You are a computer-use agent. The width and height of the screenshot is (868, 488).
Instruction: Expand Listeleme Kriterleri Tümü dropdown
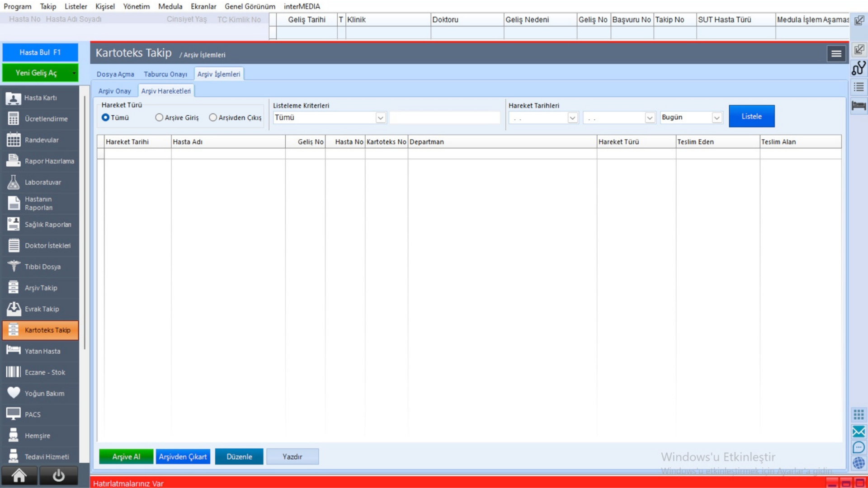pyautogui.click(x=380, y=118)
